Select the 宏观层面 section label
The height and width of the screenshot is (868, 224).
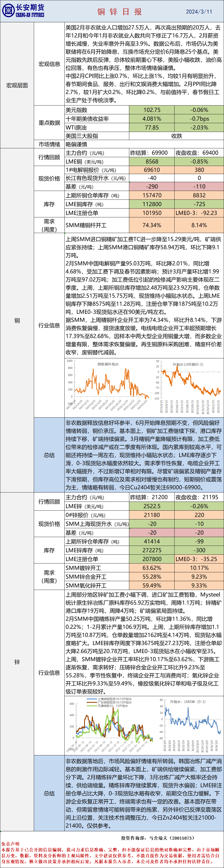(17, 85)
